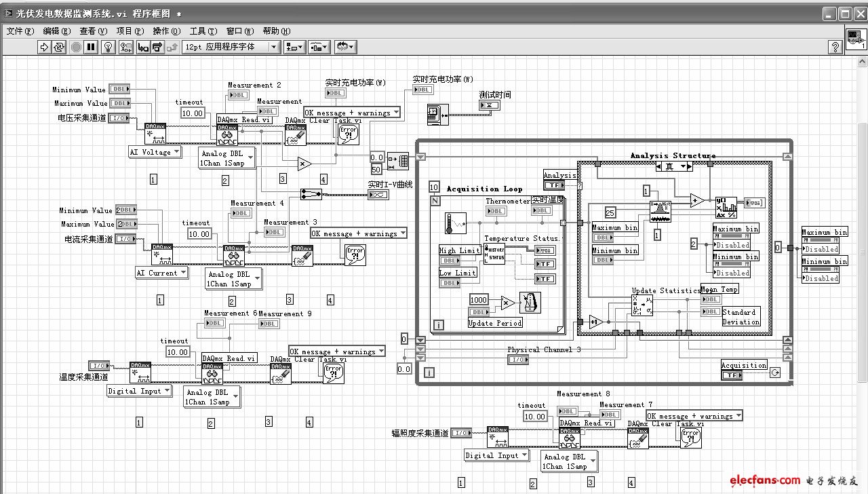Click the Wait metronome timing icon

[x=529, y=303]
